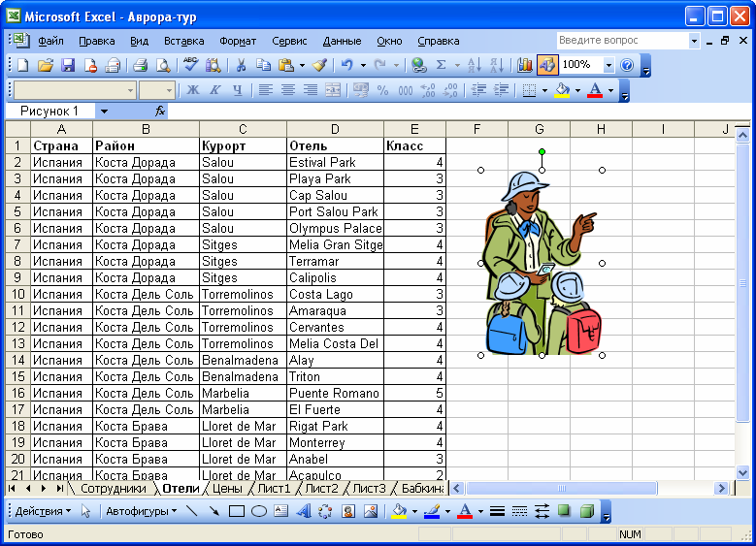Launch the Chart Wizard icon
The height and width of the screenshot is (546, 756).
tap(525, 65)
